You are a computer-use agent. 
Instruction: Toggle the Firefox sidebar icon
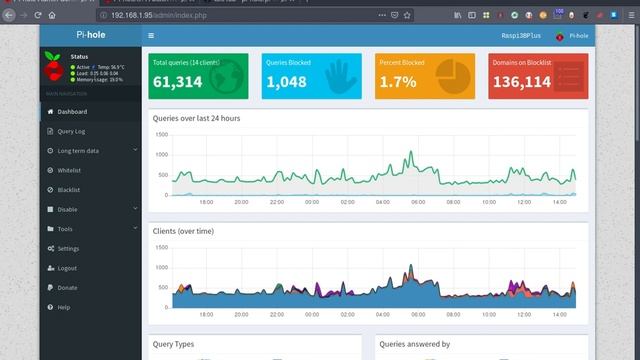click(472, 15)
